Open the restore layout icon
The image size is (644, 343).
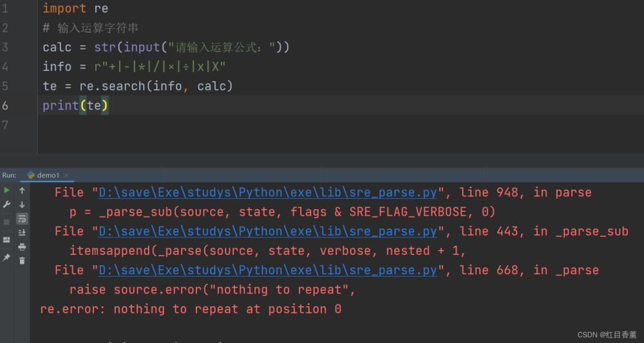coord(6,239)
